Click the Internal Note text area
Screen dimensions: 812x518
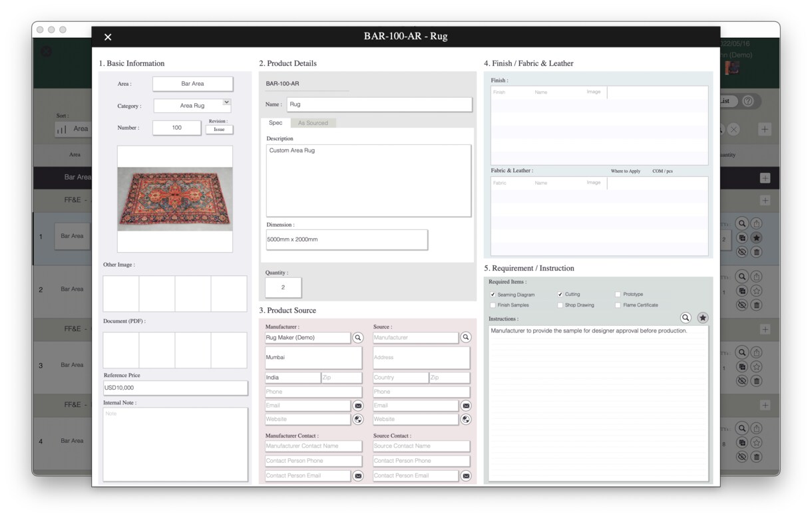tap(175, 444)
